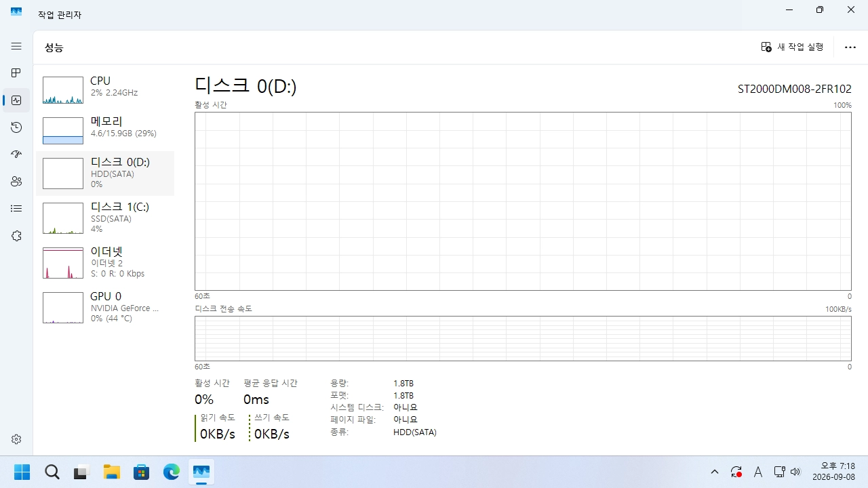Screen dimensions: 868x488
Task: Open the clock and date panel
Action: [x=833, y=472]
